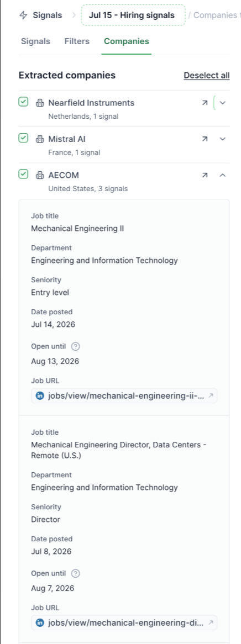The image size is (241, 644).
Task: Collapse AECOM details chevron
Action: (223, 175)
